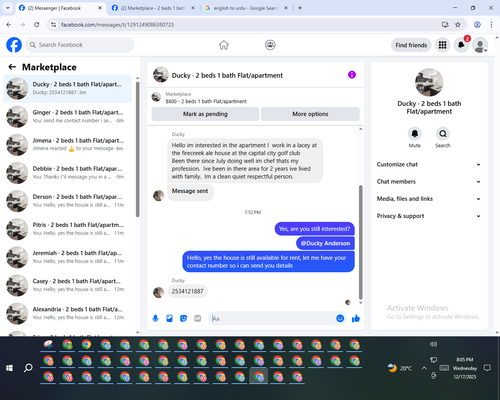The width and height of the screenshot is (500, 400).
Task: Click the Facebook logo
Action: click(x=14, y=45)
